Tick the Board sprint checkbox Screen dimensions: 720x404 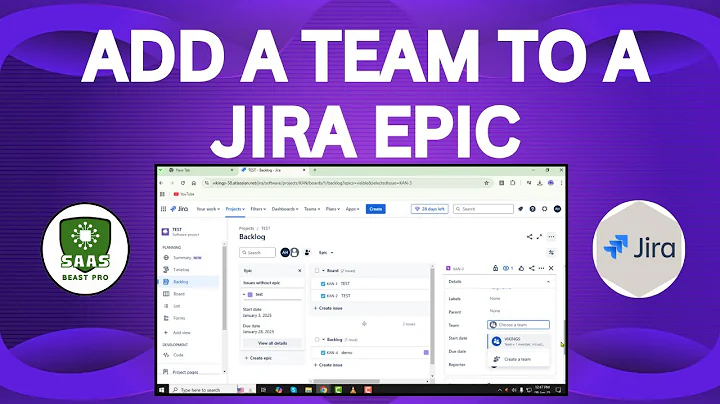coord(317,271)
